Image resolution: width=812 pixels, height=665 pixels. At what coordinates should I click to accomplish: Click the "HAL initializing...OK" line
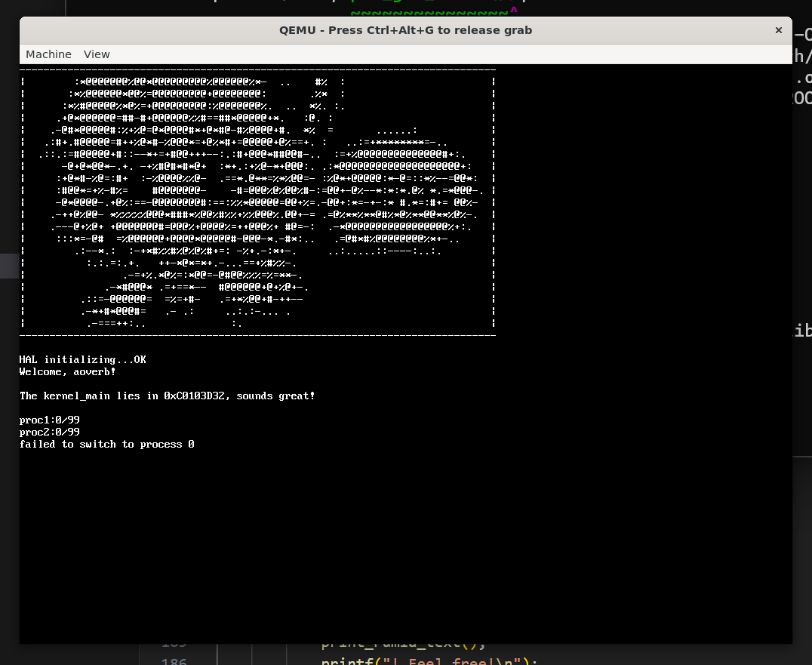pos(83,360)
